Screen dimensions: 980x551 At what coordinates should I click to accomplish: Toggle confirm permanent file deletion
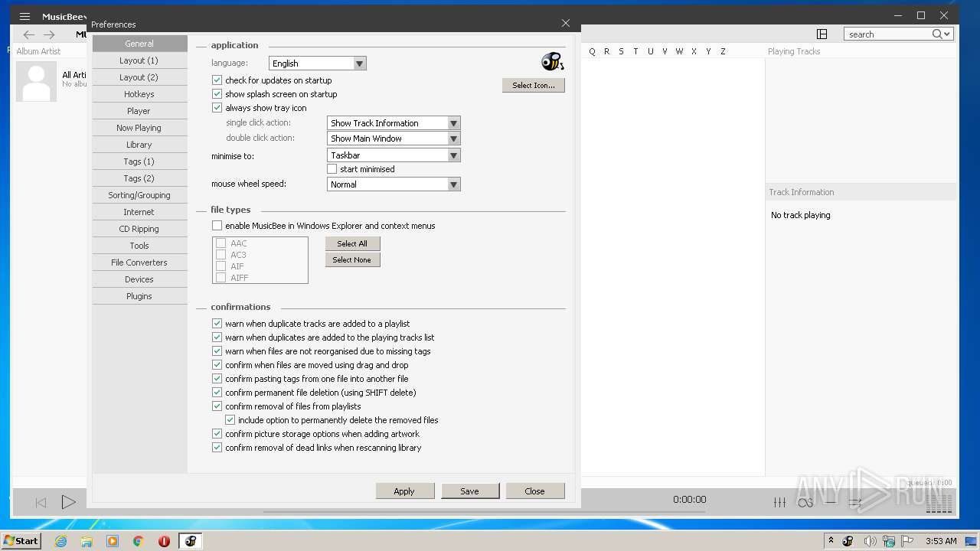coord(217,393)
